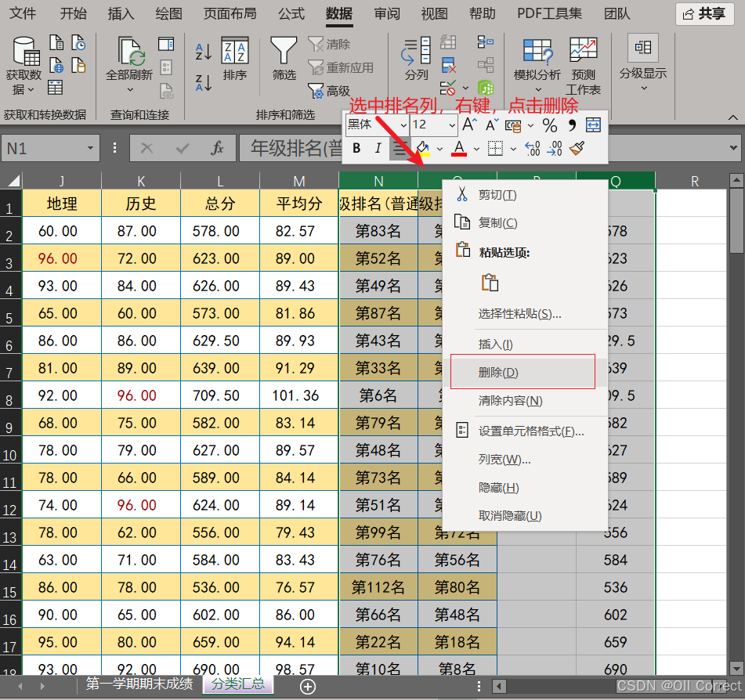Click the remove duplicates icon in data tools
The width and height of the screenshot is (745, 700).
point(448,65)
